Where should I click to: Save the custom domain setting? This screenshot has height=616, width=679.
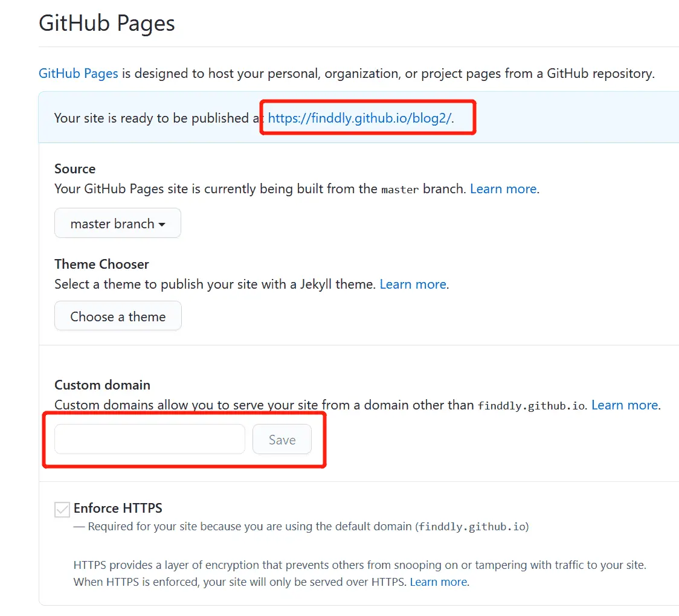coord(282,440)
